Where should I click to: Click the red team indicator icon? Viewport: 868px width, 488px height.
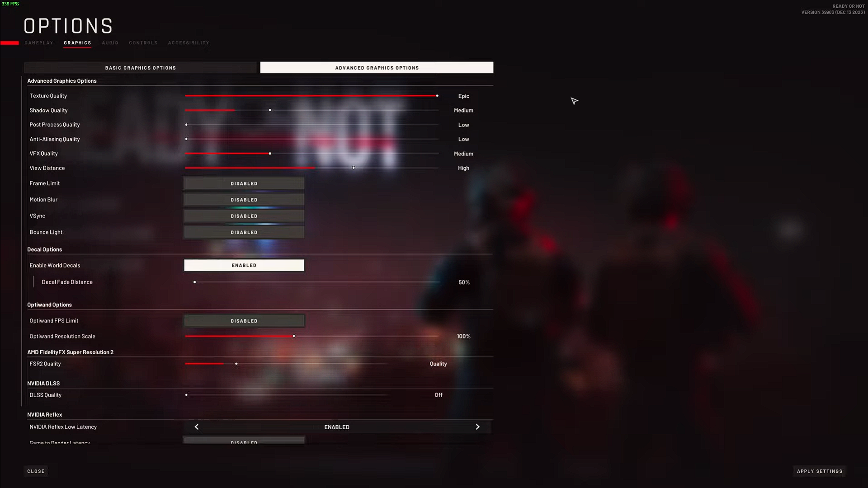pyautogui.click(x=9, y=42)
